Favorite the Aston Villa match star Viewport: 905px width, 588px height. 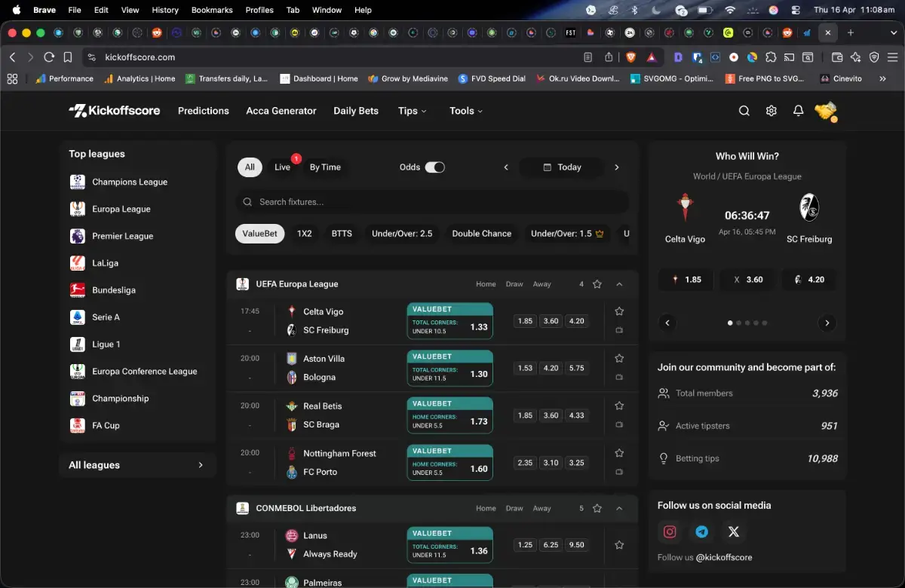coord(619,359)
